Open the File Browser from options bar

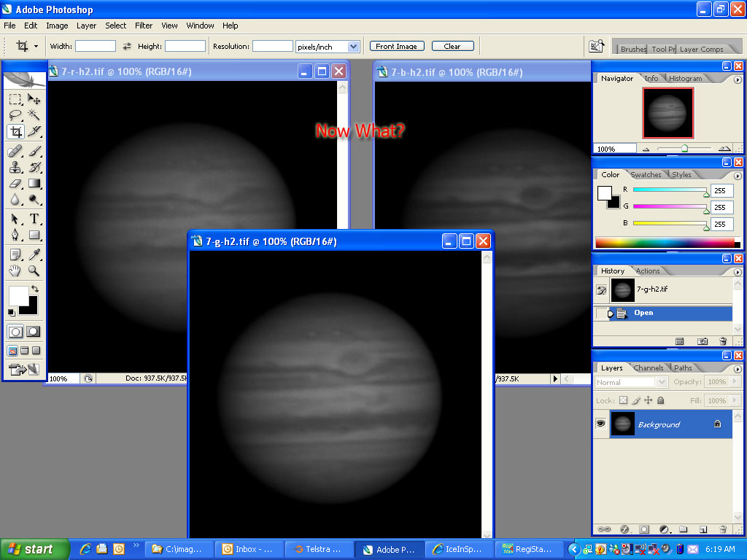(x=597, y=46)
